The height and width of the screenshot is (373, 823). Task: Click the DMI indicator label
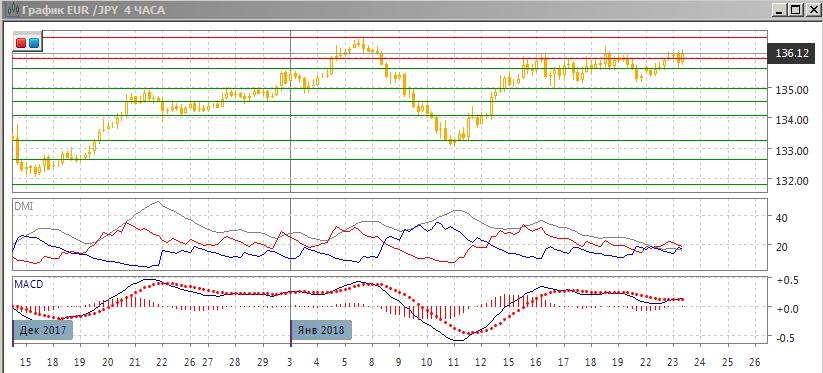click(x=23, y=208)
